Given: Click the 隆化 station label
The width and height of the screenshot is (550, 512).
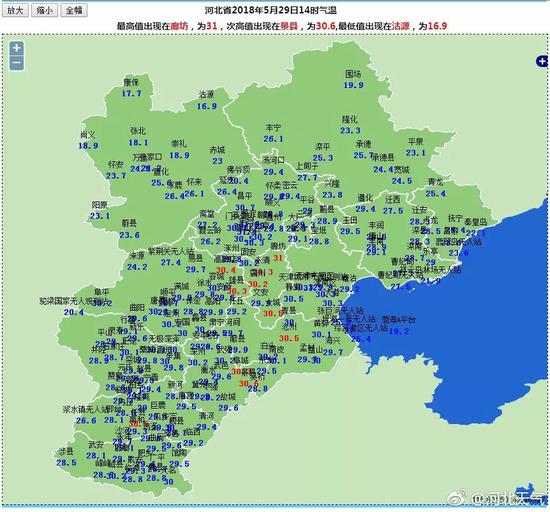Looking at the screenshot, I should tap(349, 120).
